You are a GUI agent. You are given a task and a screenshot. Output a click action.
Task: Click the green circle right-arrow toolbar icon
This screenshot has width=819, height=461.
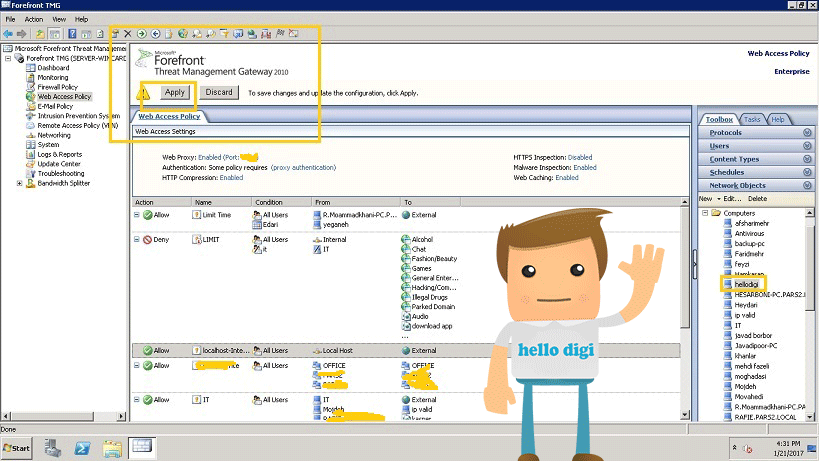coord(142,34)
